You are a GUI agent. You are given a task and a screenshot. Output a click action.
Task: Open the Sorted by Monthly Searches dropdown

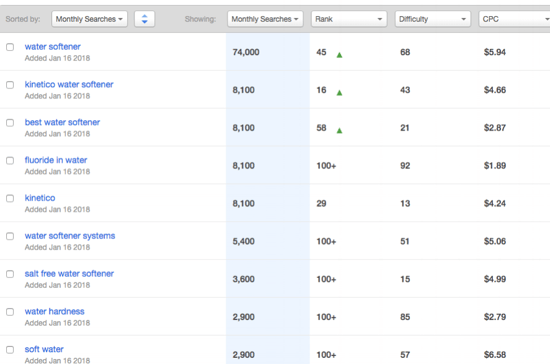pos(89,19)
